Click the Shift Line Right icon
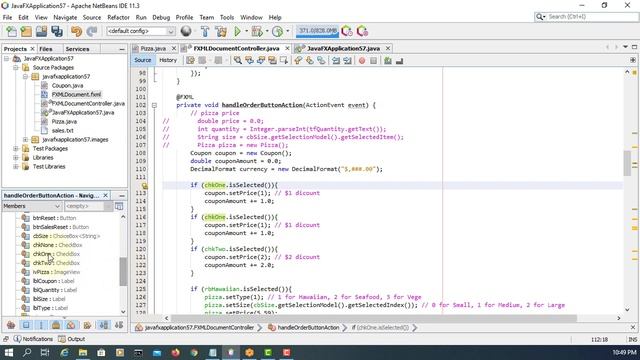The height and width of the screenshot is (360, 640). tap(347, 61)
